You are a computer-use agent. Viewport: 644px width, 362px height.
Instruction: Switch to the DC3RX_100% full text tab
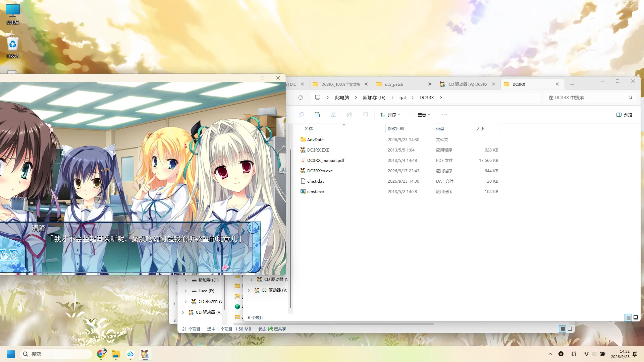click(x=340, y=84)
